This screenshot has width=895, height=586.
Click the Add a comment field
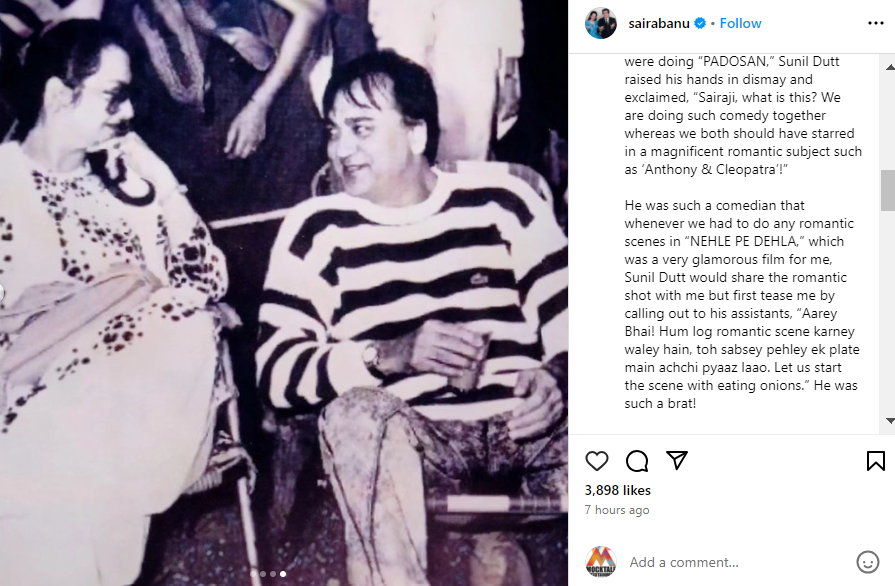tap(738, 562)
